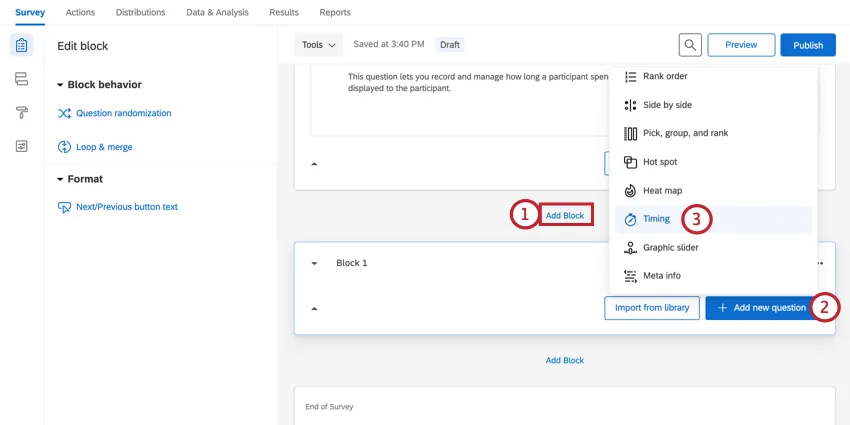Open the look and feel paint roller icon
The height and width of the screenshot is (425, 850).
click(x=21, y=112)
